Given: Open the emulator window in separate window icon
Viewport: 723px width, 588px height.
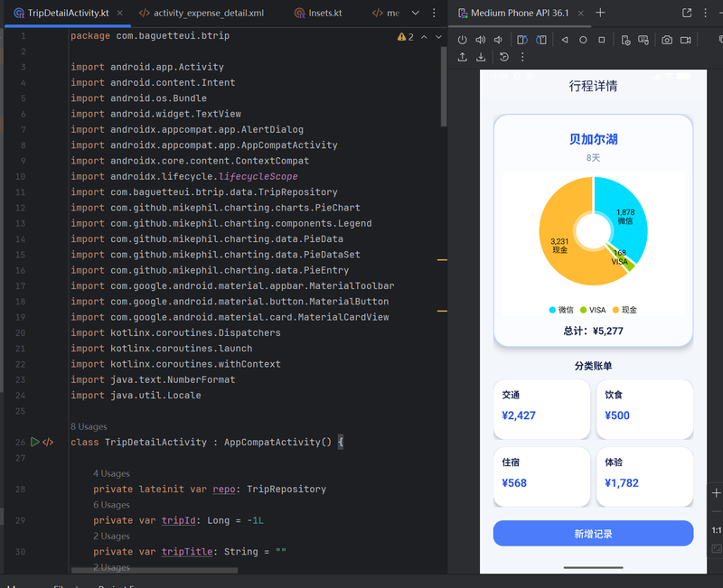Looking at the screenshot, I should click(x=687, y=14).
